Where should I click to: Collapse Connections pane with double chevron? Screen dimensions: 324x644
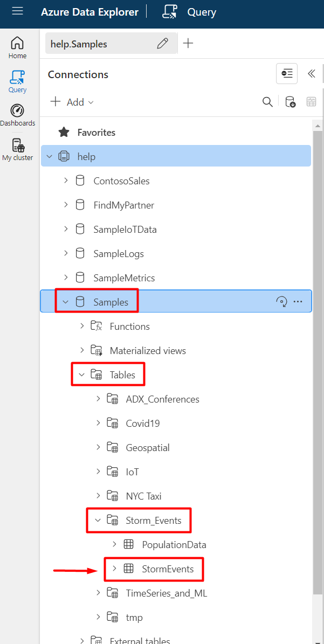[x=311, y=74]
